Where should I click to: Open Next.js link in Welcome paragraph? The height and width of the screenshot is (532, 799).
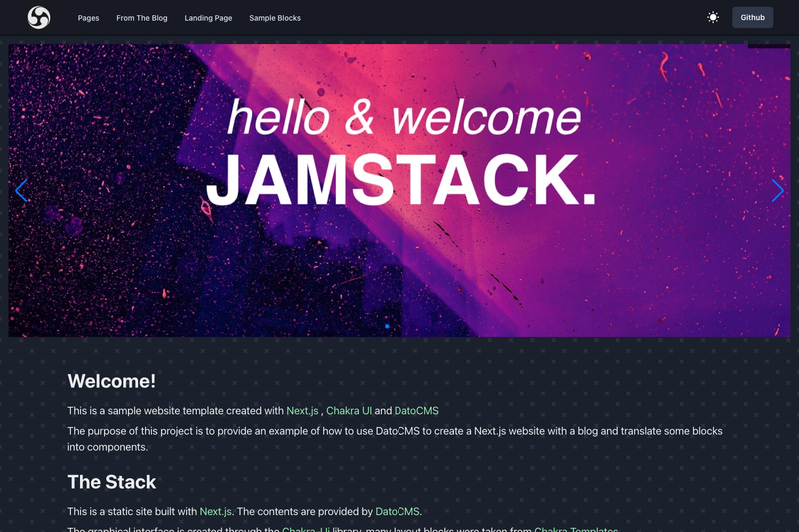point(302,411)
